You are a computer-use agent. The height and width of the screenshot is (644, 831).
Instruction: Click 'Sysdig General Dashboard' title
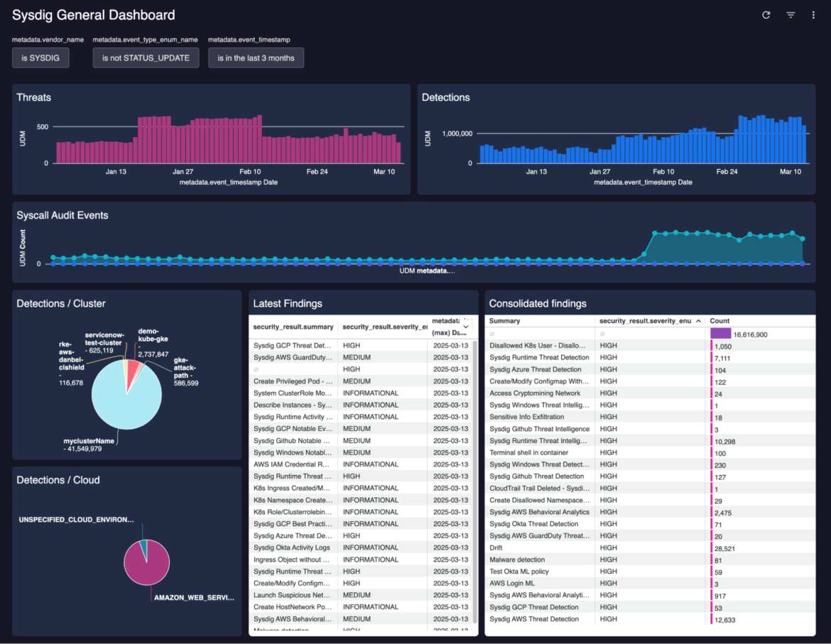(93, 15)
